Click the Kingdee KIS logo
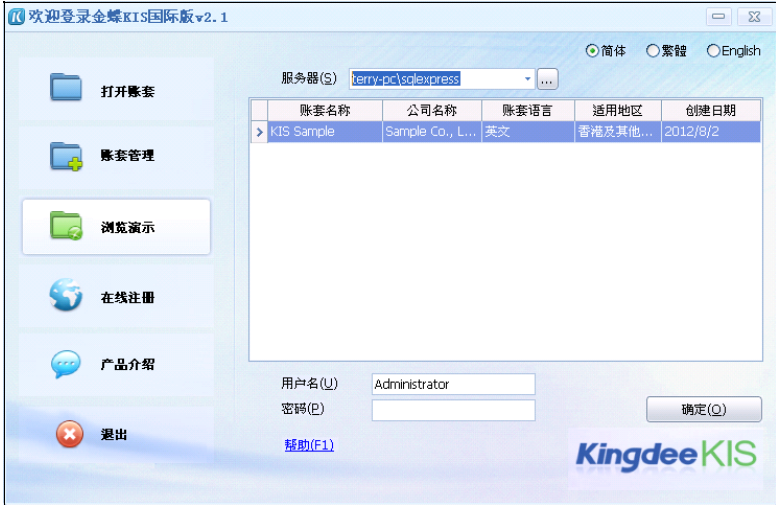Viewport: 776px width, 505px height. (x=662, y=455)
